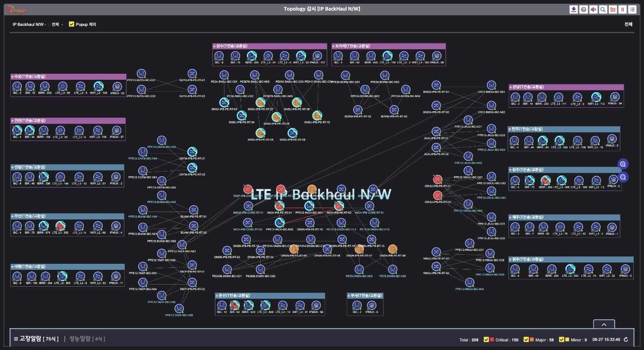Open the blue list view toolbar icon
644x350 pixels.
[632, 9]
